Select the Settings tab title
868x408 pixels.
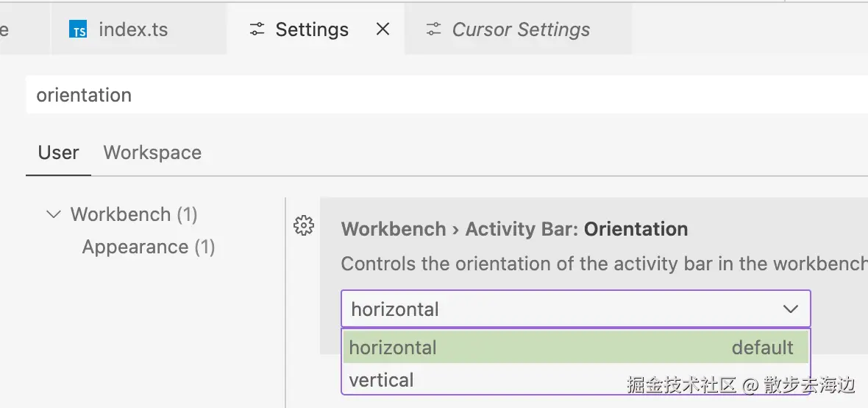tap(312, 29)
